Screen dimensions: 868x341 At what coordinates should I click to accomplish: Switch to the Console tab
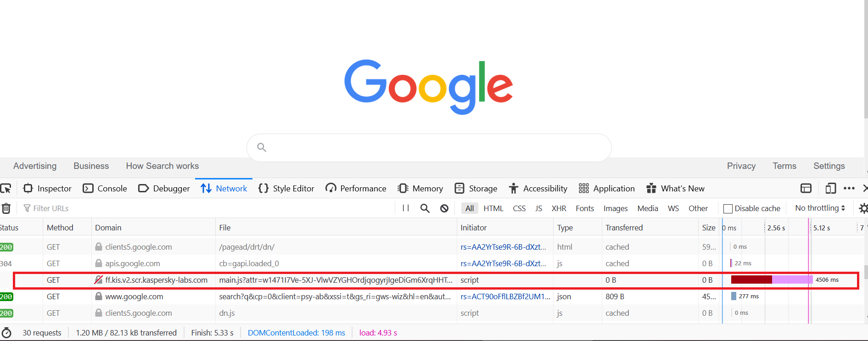(x=105, y=188)
